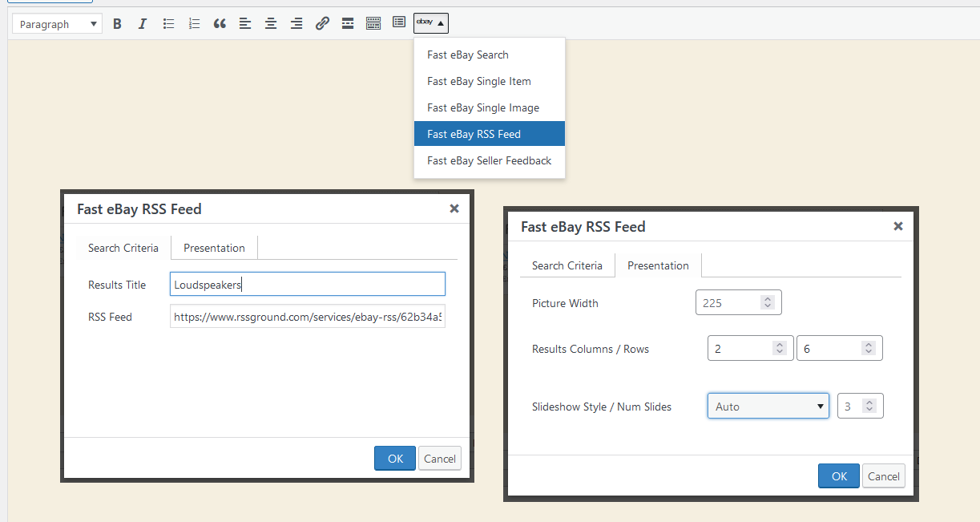Image resolution: width=980 pixels, height=522 pixels.
Task: Click Cancel in the Presentation dialog
Action: click(884, 476)
